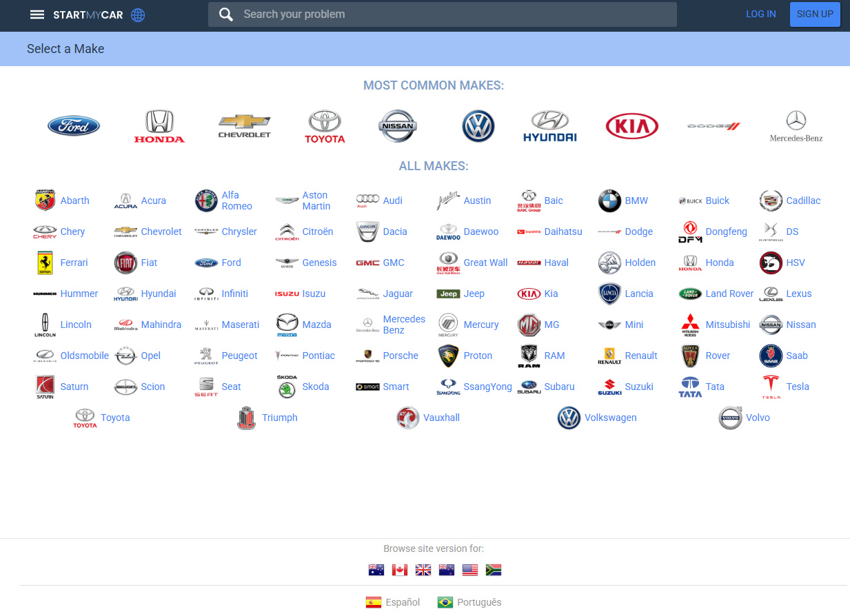Click the Vauxhall griffin logo
Image resolution: width=850 pixels, height=616 pixels.
(x=408, y=418)
